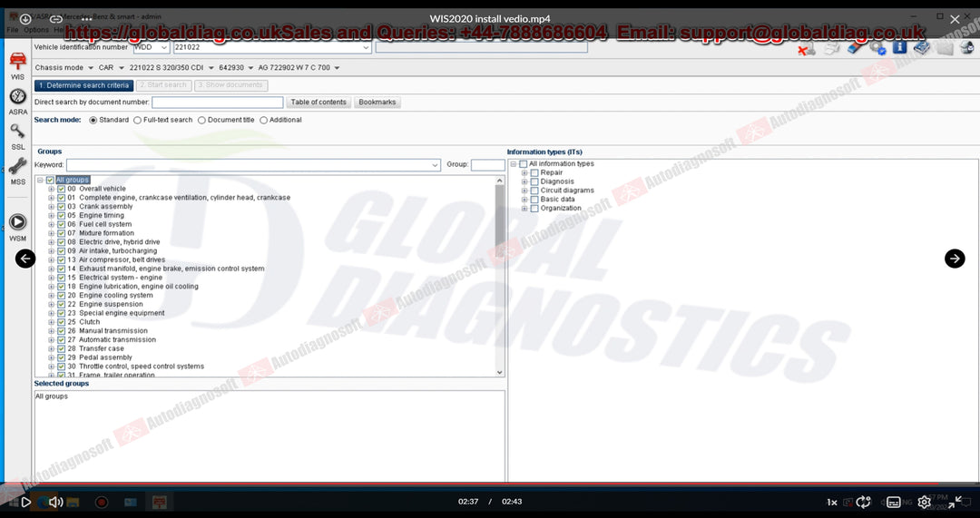Image resolution: width=980 pixels, height=518 pixels.
Task: Expand the Basic data information type
Action: (524, 200)
